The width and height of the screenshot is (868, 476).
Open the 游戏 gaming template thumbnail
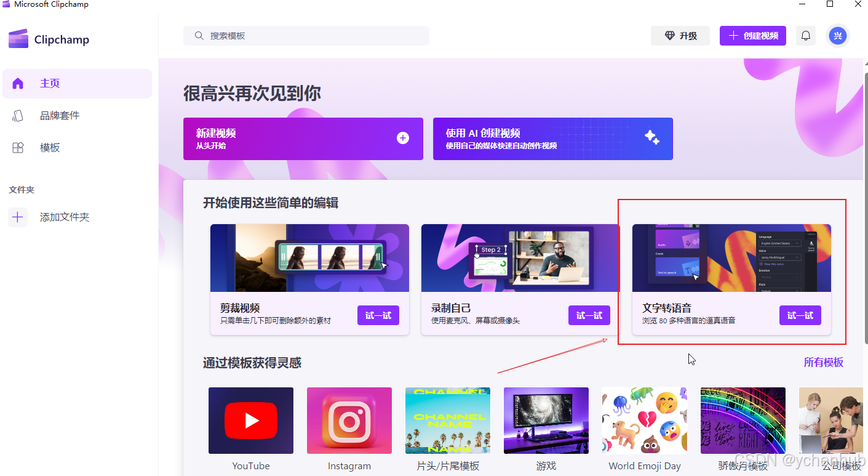[546, 421]
